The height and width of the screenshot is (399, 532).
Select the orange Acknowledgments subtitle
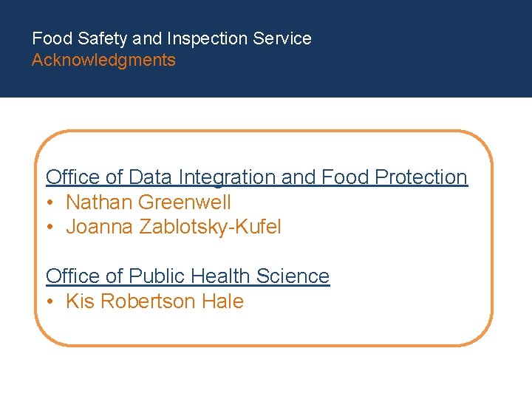tap(103, 61)
